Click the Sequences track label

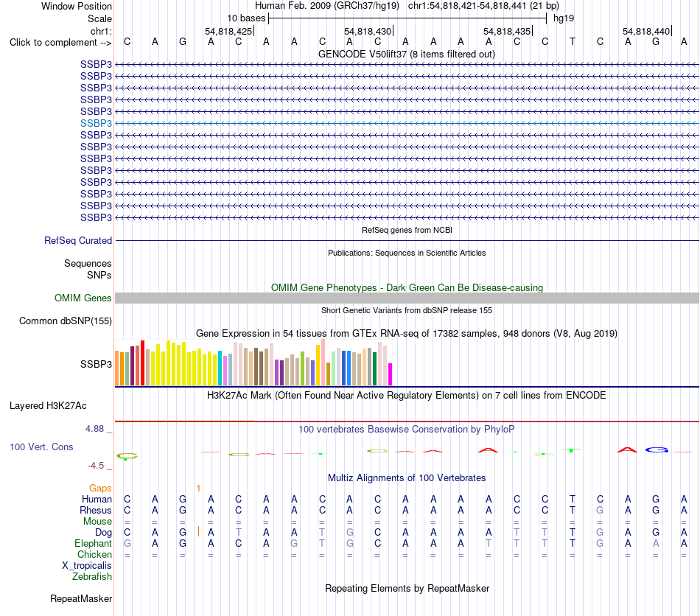click(88, 263)
